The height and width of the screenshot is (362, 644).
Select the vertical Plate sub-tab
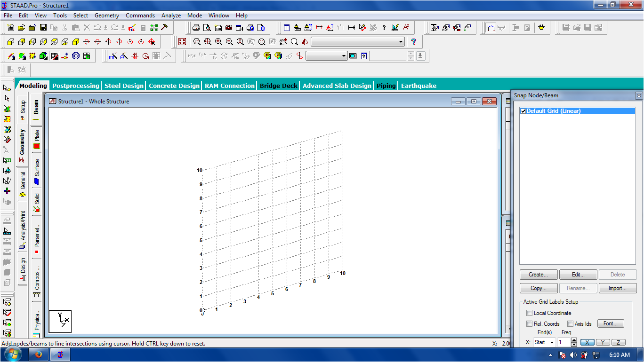coord(37,140)
